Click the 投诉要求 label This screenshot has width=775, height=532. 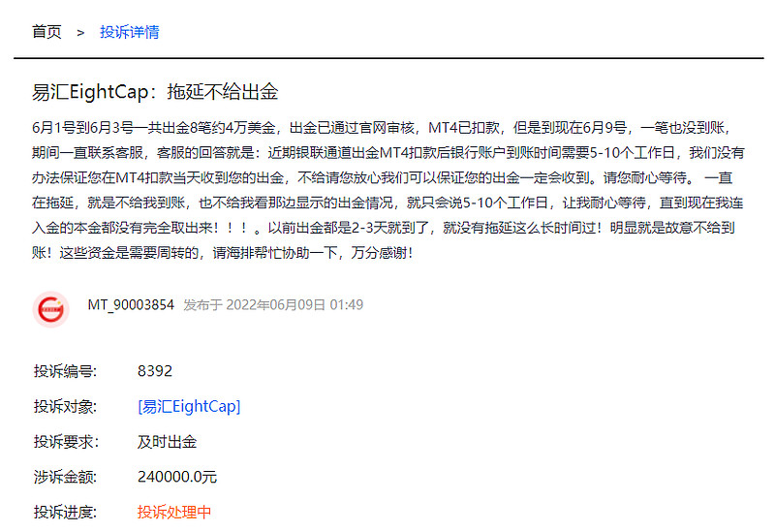[x=66, y=442]
